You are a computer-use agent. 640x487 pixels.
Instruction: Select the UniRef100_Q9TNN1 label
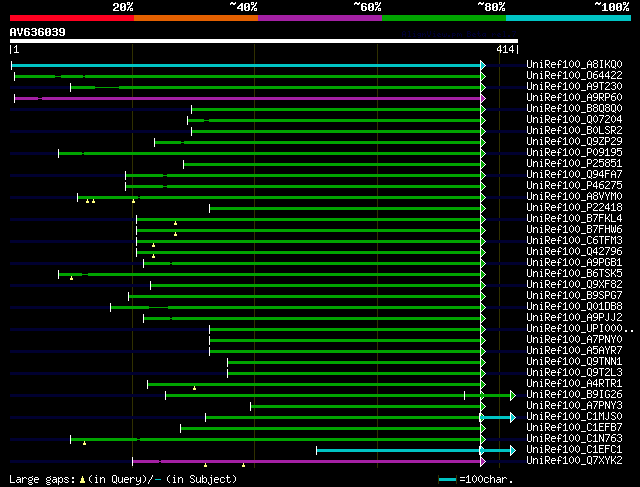pyautogui.click(x=574, y=362)
